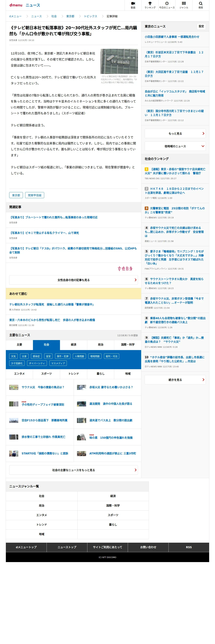The width and height of the screenshot is (215, 644).
Task: Click 女性自身の他の記事も見る
Action: pyautogui.click(x=73, y=280)
